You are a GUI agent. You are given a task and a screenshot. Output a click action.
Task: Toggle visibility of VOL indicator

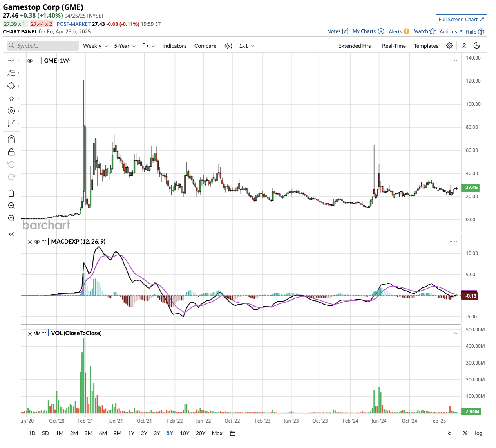(x=37, y=333)
